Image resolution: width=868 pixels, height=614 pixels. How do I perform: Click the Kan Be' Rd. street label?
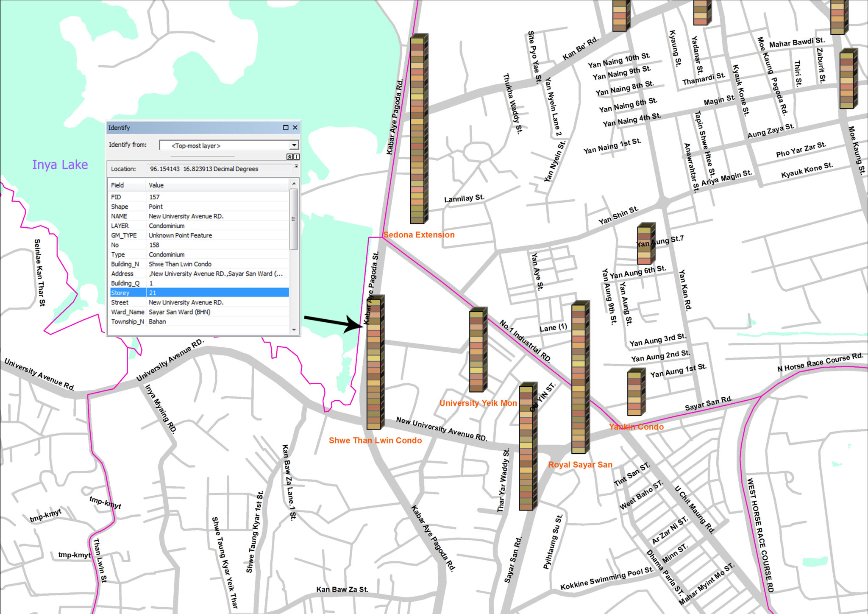pos(580,48)
